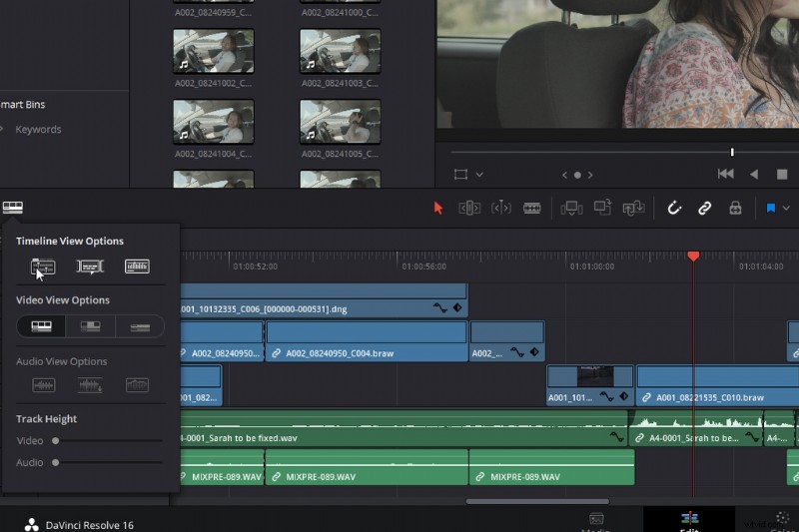The width and height of the screenshot is (799, 532).
Task: Select the .dng clip on top video track
Action: coord(324,300)
